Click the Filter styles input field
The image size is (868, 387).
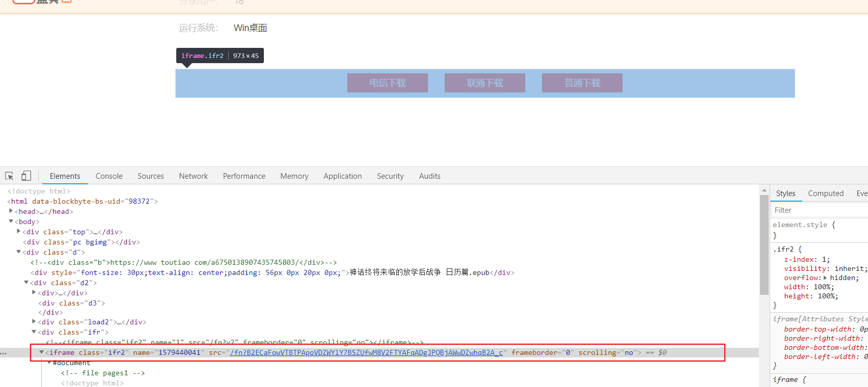click(819, 210)
